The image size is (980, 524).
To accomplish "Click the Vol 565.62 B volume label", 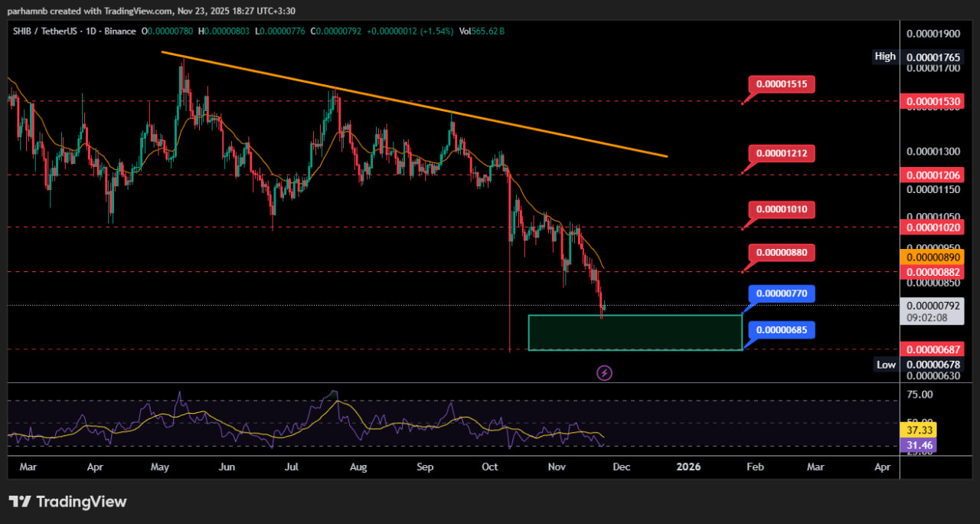I will pyautogui.click(x=482, y=31).
